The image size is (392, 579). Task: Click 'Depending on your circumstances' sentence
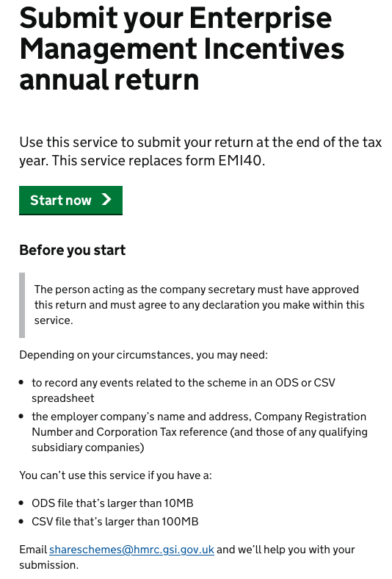[143, 355]
